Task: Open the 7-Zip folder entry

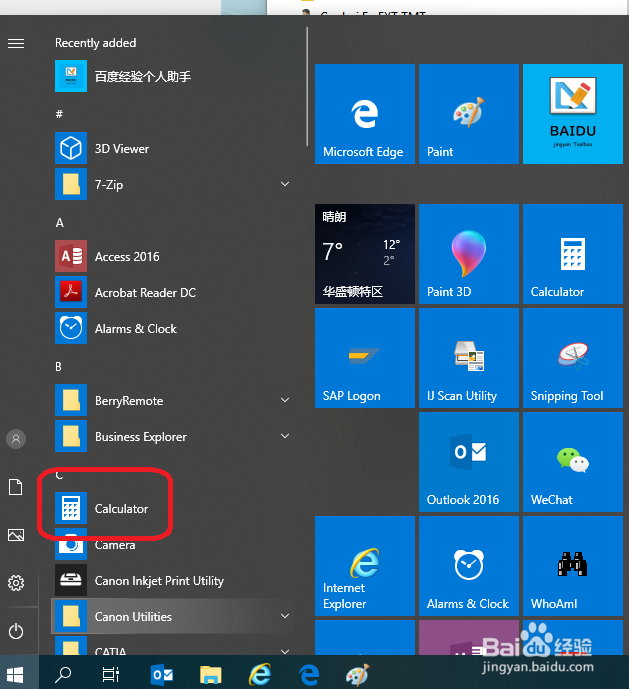Action: pyautogui.click(x=172, y=184)
